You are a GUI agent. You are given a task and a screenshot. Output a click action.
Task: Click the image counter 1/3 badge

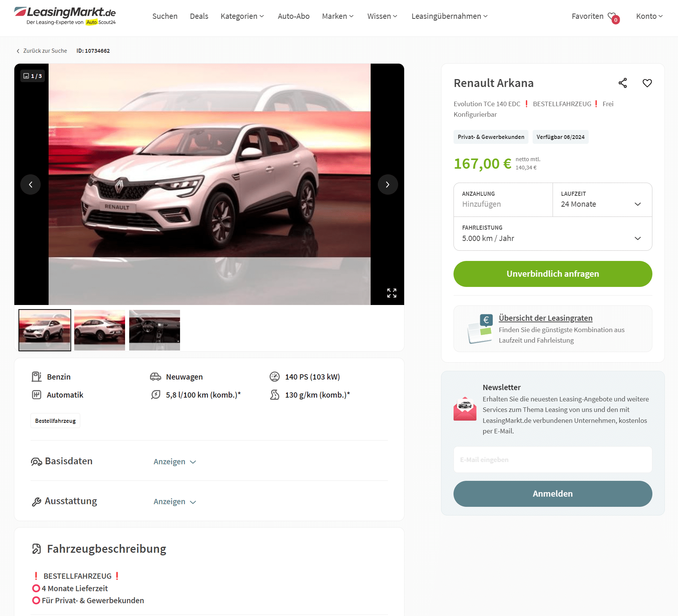click(33, 76)
